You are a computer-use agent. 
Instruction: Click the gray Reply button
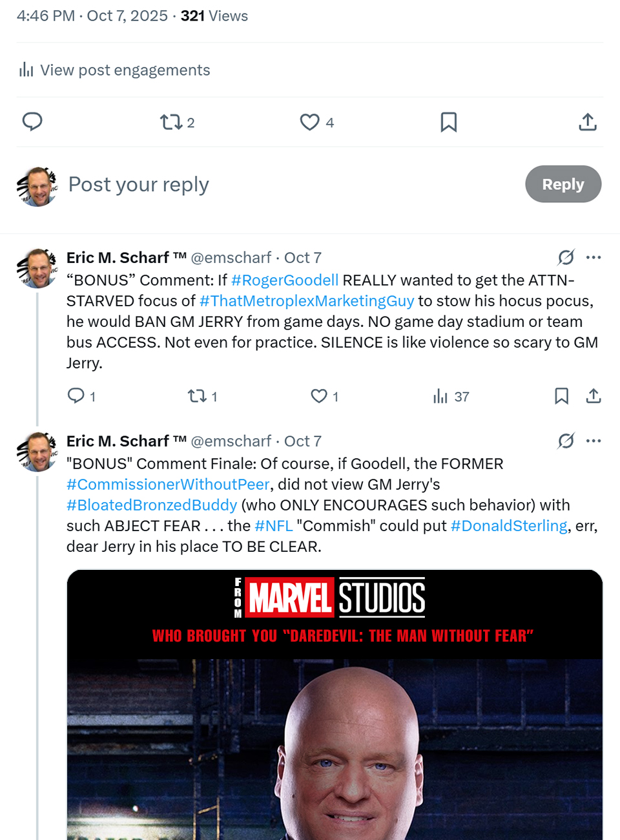click(x=563, y=184)
